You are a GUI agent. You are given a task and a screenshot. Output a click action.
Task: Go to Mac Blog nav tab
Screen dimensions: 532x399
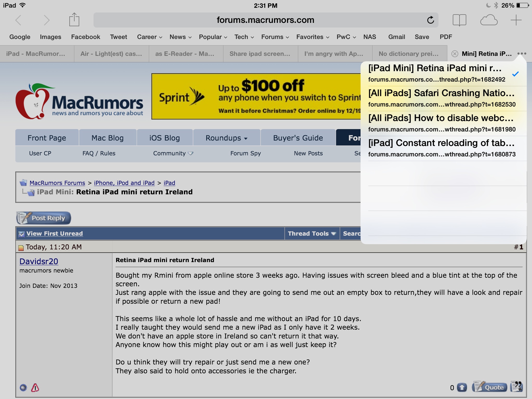[108, 138]
